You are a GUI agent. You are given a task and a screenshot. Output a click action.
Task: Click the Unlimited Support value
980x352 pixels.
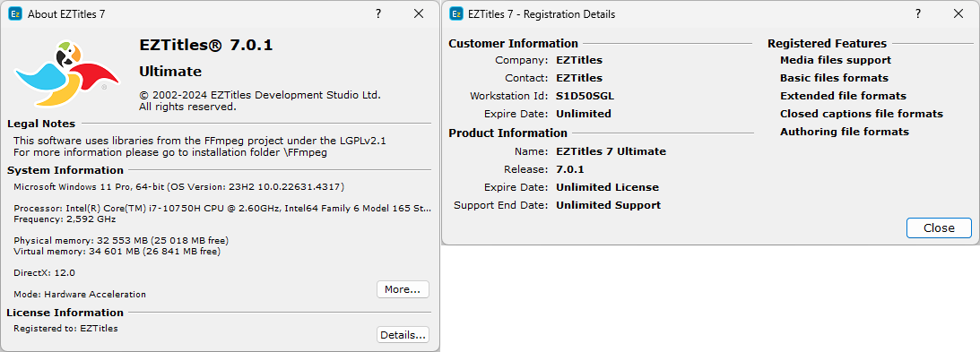pos(608,205)
